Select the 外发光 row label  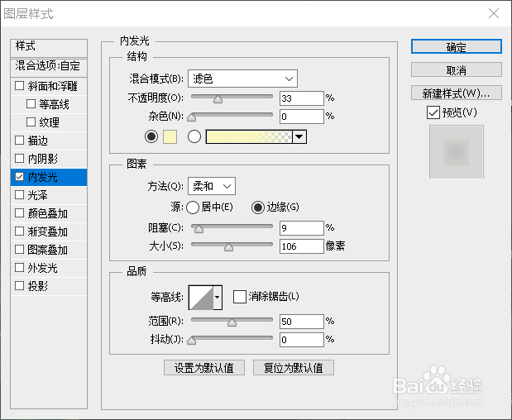pos(43,268)
